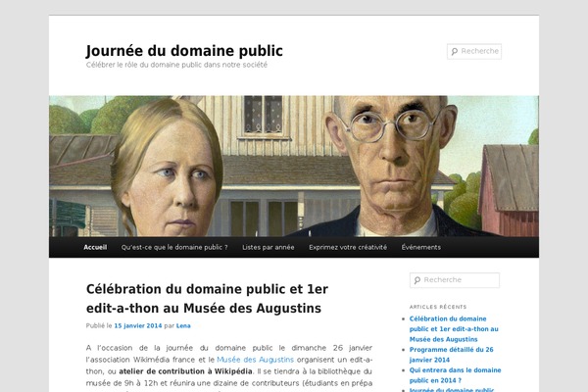The image size is (588, 392).
Task: Open article title 'Célébration du domaine public et 1er edit-a-thon'
Action: coord(207,299)
